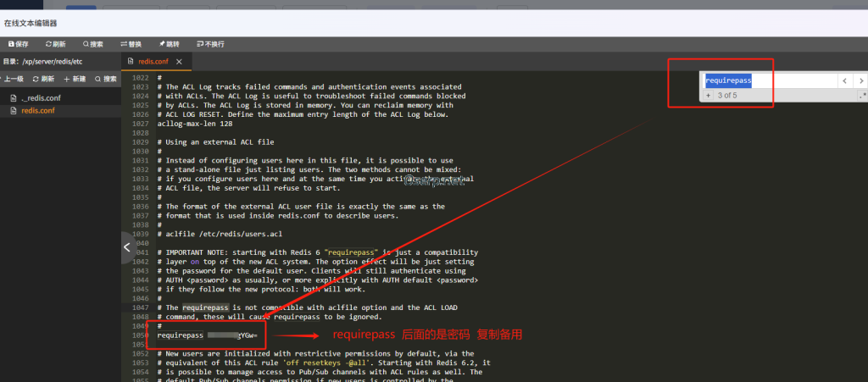Screen dimensions: 868x382
Task: Close the redis.conf tab
Action: click(179, 62)
